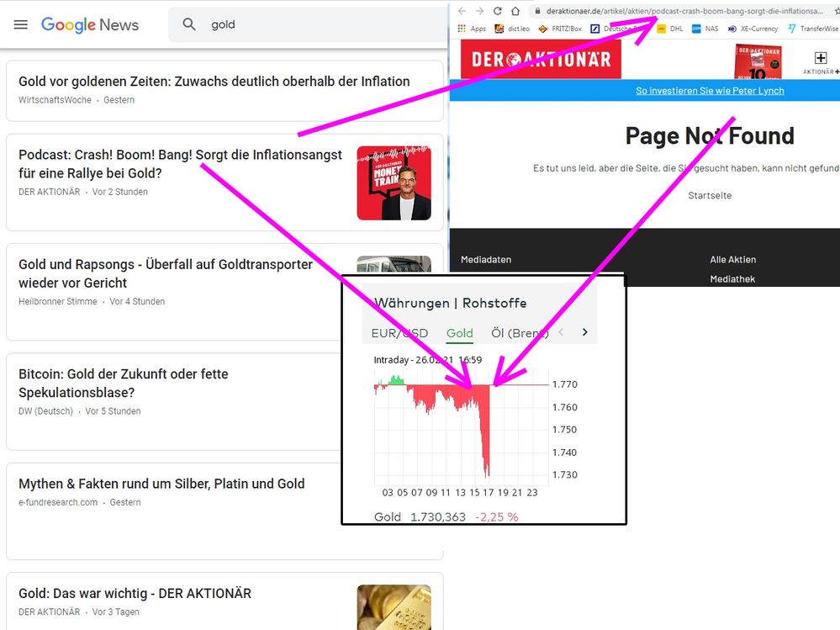Image resolution: width=840 pixels, height=630 pixels.
Task: Click the 'Intraday - 26.02.21 16:59' label
Action: coord(427,360)
